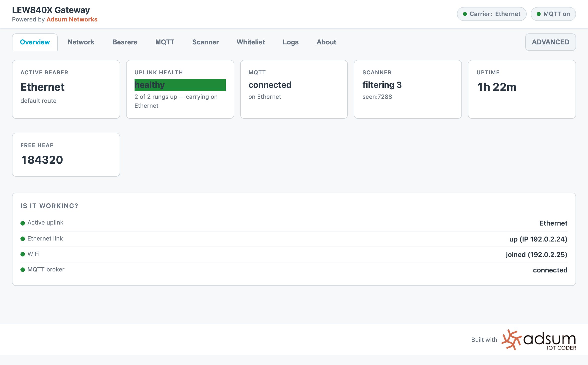Open the Whitelist tab
Image resolution: width=588 pixels, height=365 pixels.
[251, 42]
